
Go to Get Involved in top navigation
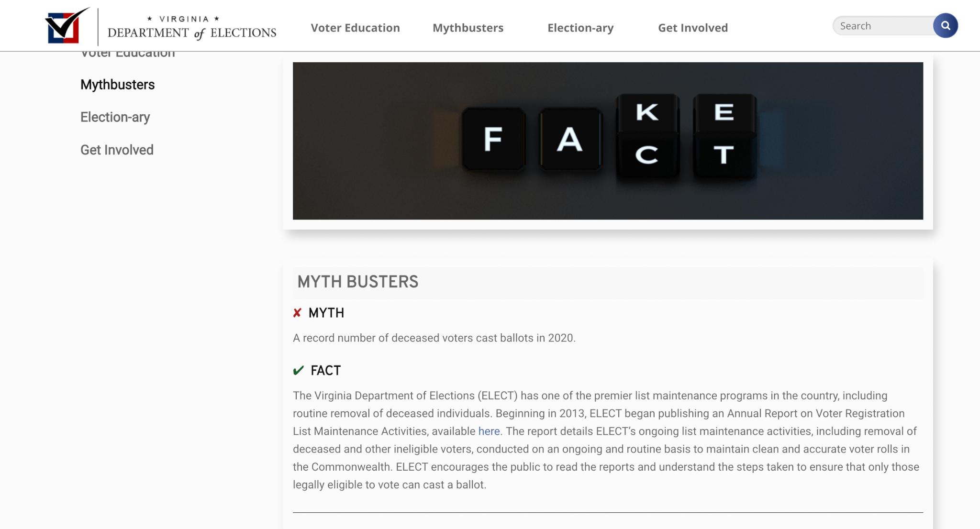click(692, 28)
